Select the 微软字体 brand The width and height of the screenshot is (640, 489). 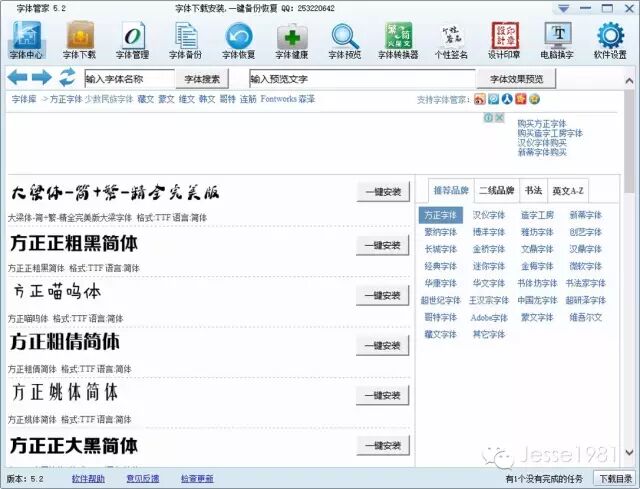(x=586, y=266)
